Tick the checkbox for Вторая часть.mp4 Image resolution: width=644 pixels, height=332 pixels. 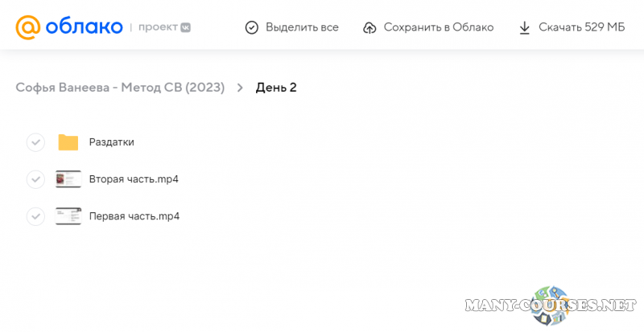[x=35, y=179]
